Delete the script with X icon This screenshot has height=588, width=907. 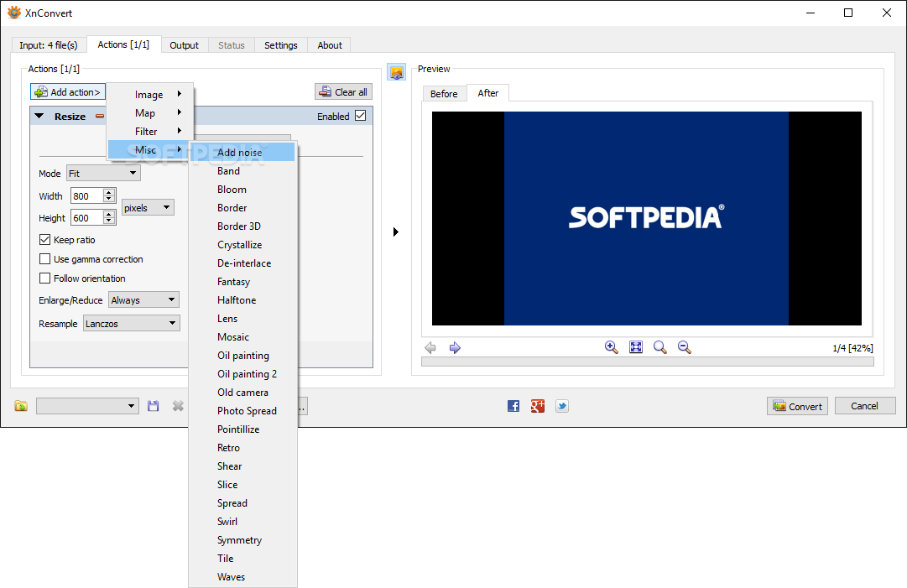(178, 406)
